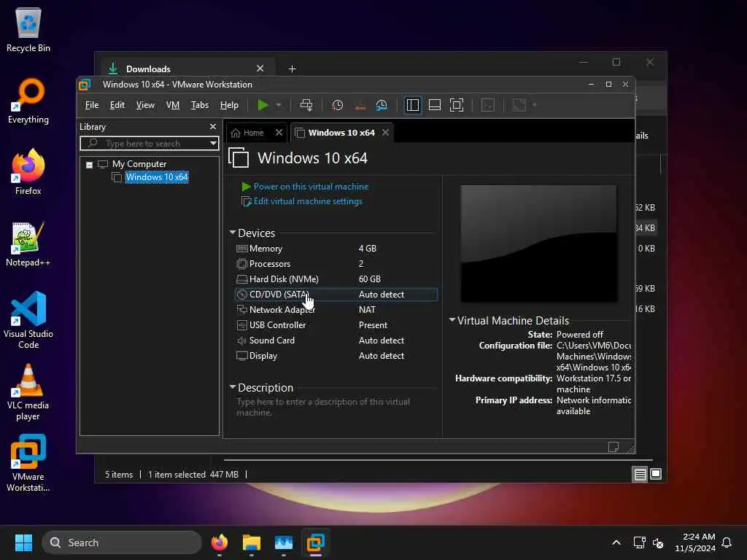Click the message log icon in status bar
Screen dimensions: 747x560
613,447
